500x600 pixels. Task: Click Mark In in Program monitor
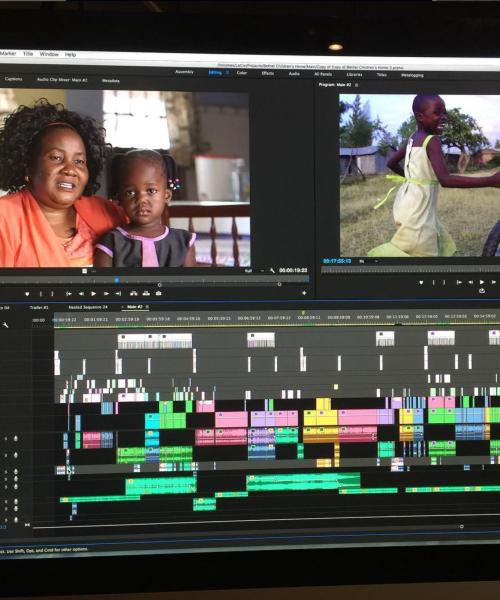[x=434, y=282]
